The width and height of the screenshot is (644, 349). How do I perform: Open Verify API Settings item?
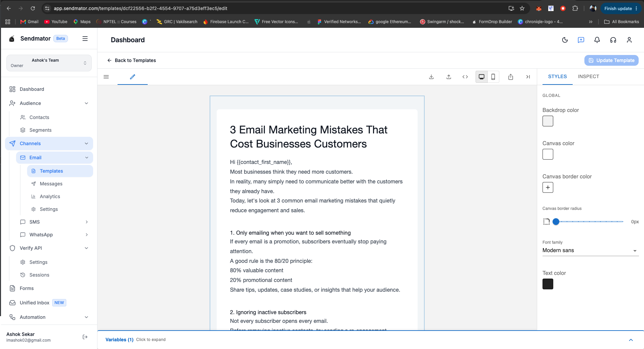[39, 262]
